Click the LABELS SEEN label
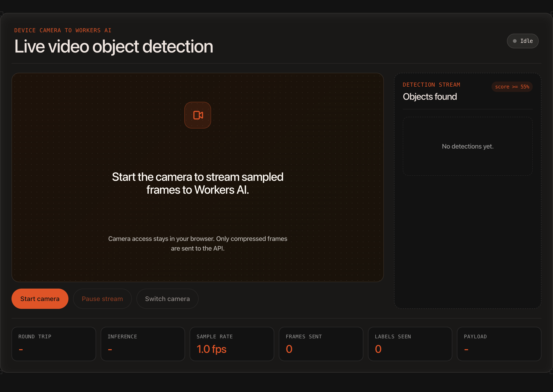553x392 pixels. click(x=393, y=336)
